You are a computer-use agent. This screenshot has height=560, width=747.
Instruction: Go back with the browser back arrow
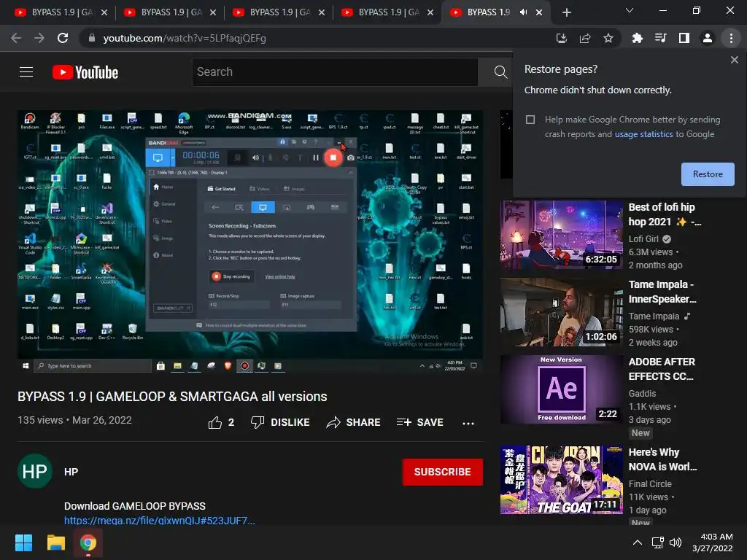(x=16, y=38)
